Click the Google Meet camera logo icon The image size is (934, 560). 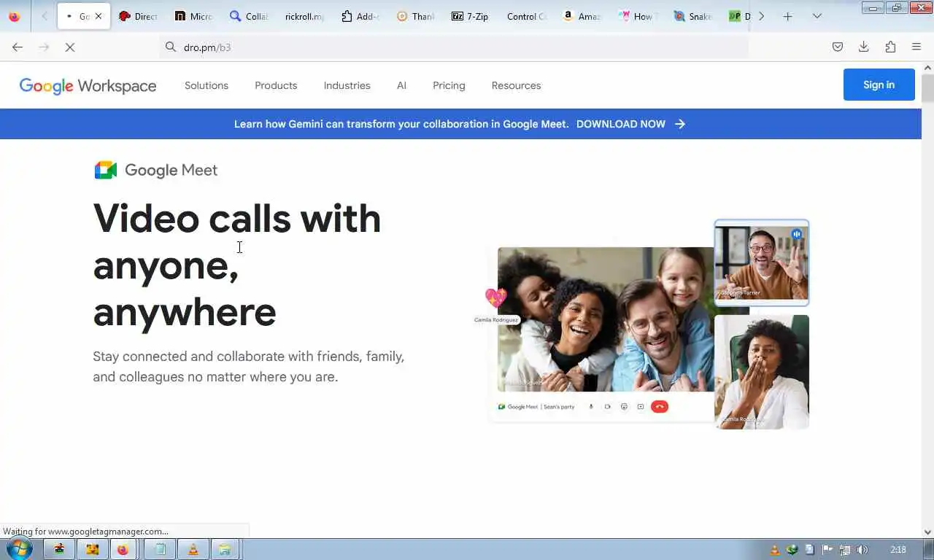pos(106,170)
